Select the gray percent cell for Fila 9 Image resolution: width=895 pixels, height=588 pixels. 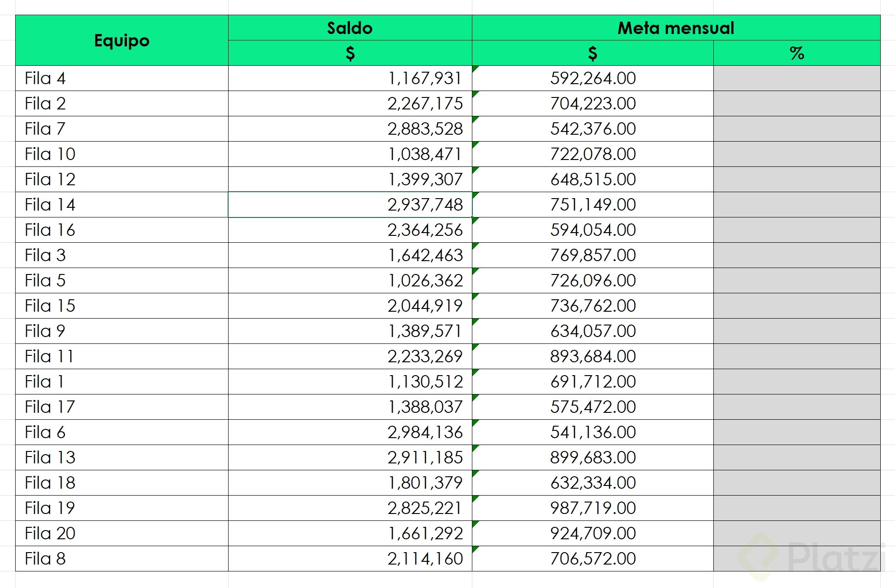click(x=797, y=331)
